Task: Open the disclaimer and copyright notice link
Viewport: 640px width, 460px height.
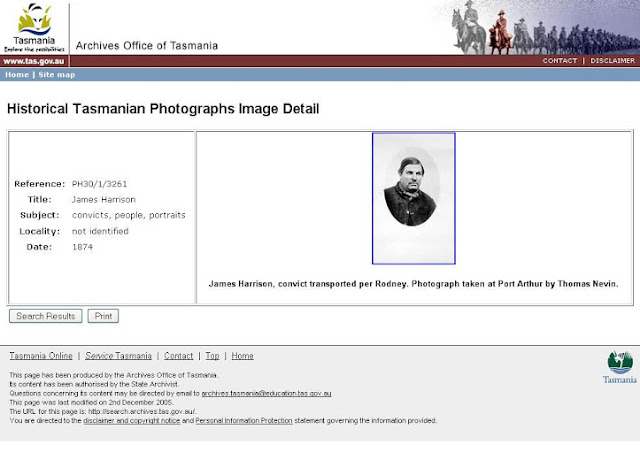Action: pos(131,420)
